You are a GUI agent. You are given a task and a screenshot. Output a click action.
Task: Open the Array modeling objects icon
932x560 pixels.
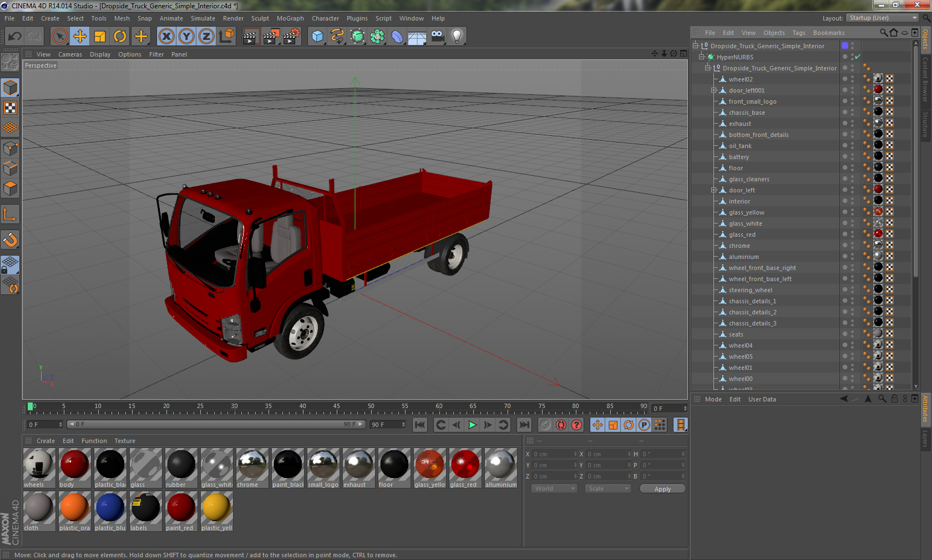(377, 37)
